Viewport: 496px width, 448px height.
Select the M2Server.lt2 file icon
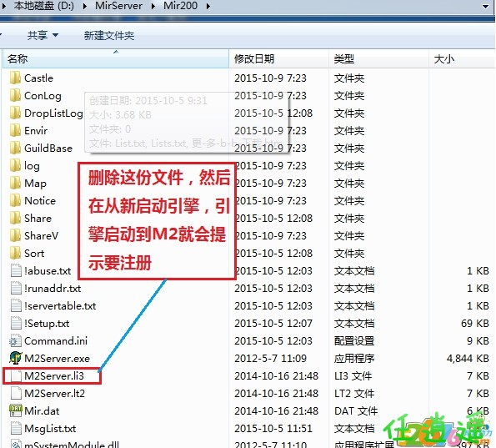(16, 393)
